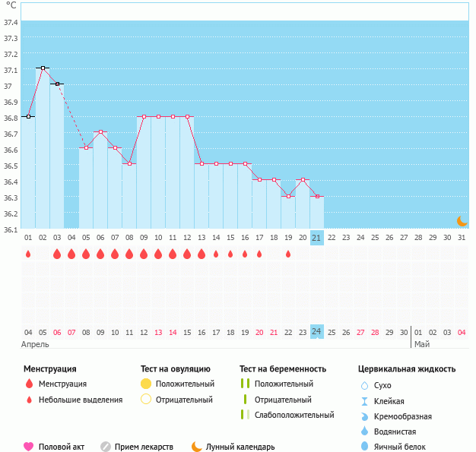Click the moon icon beside Лунный календарь

[x=197, y=447]
